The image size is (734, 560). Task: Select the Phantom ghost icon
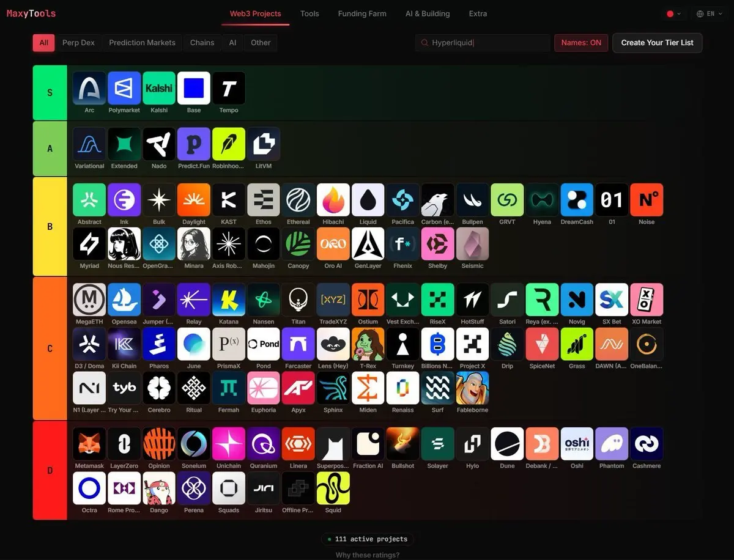tap(612, 444)
